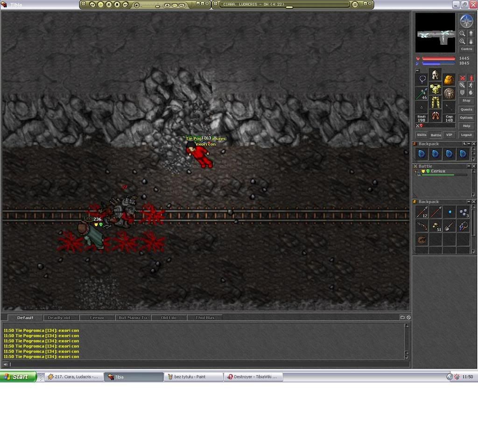This screenshot has width=478, height=448.
Task: Click the helmet in the head slot
Action: pos(436,74)
